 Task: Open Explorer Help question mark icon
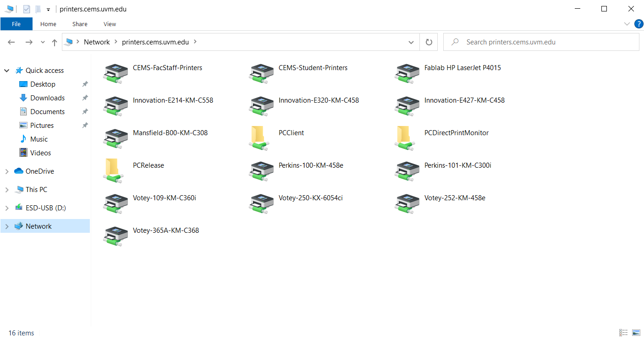638,24
